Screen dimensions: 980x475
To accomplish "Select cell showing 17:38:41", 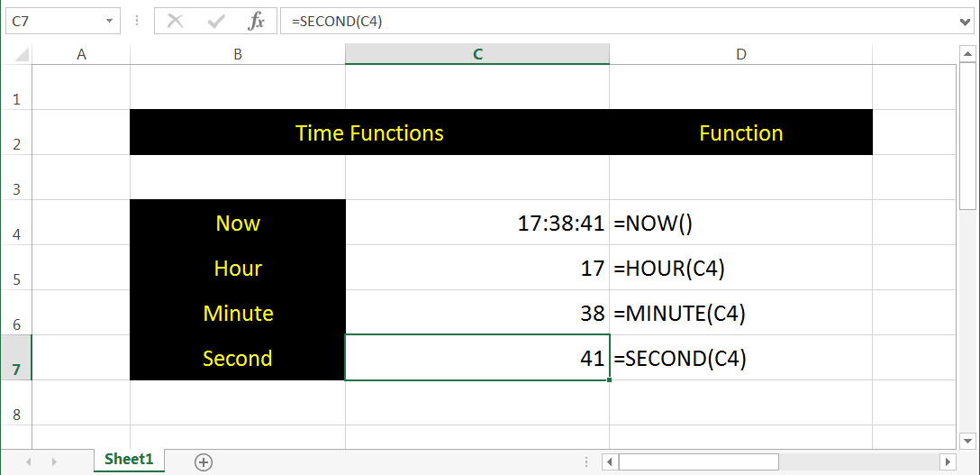I will point(477,223).
